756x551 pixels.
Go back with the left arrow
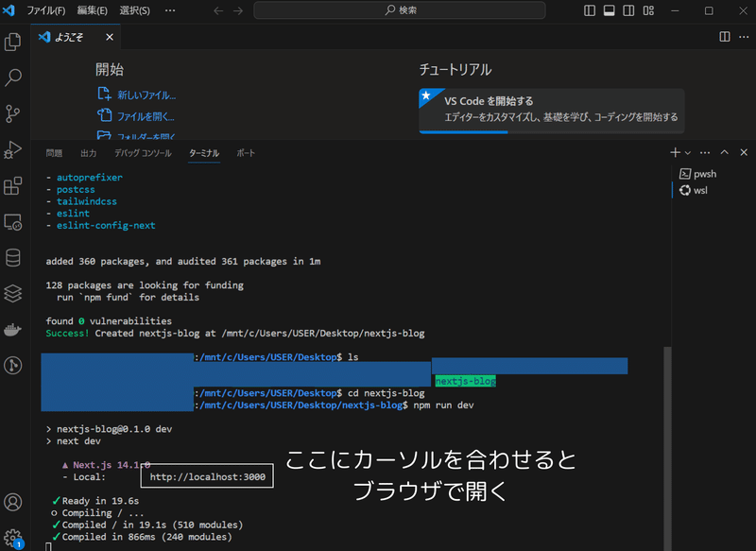[x=218, y=10]
